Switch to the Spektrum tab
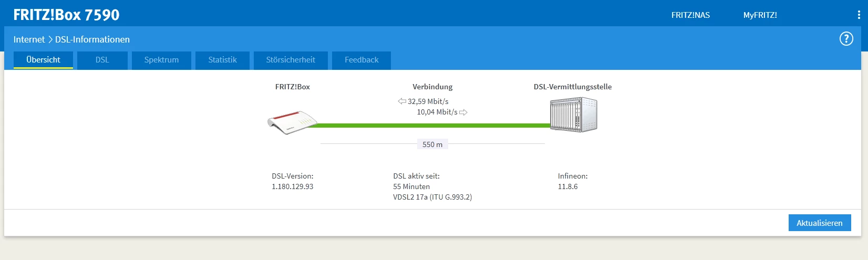This screenshot has height=260, width=868. click(161, 60)
